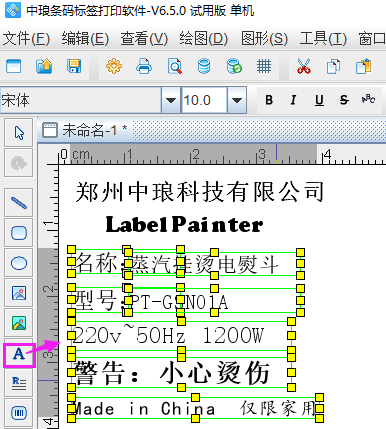This screenshot has height=429, width=386.
Task: Click the 宋体 font name field
Action: [81, 100]
